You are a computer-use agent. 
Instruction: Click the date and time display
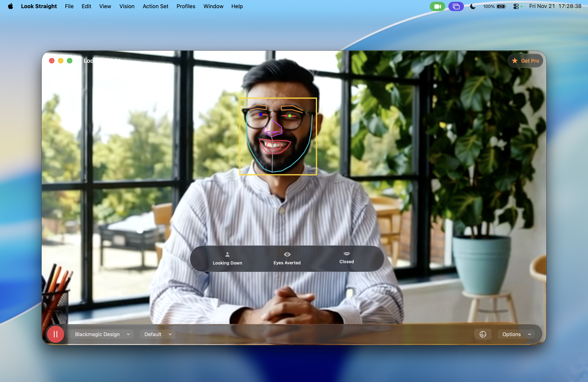(555, 6)
